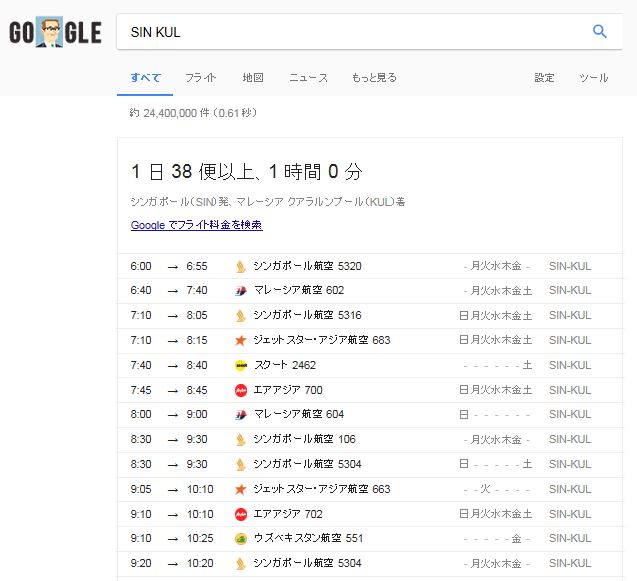Select ジェットスター・アジア航空 663 flight name
637x581 pixels.
[322, 489]
